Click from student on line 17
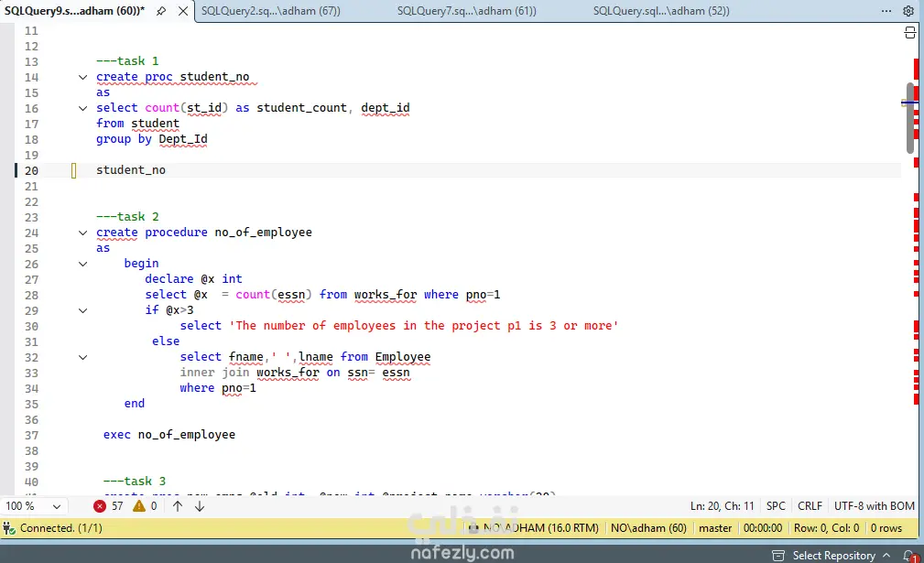 (138, 124)
